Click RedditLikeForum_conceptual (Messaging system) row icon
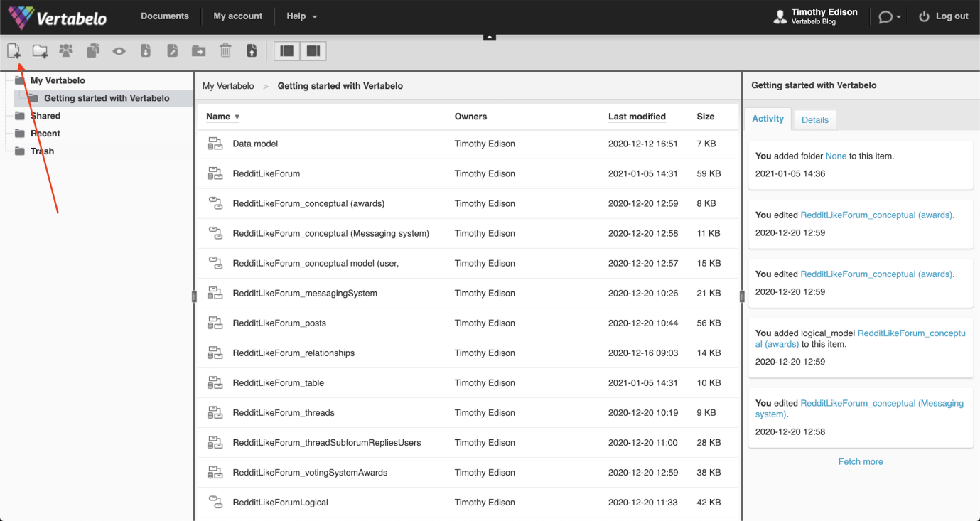 215,233
